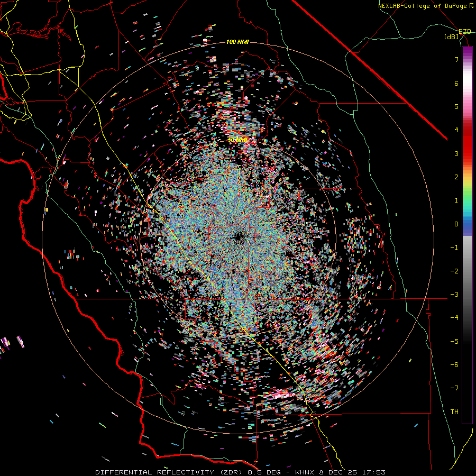Click the DIFFERENTIAL REFLECTIVITY (ZDR) caption text
The image size is (476, 476).
(169, 472)
